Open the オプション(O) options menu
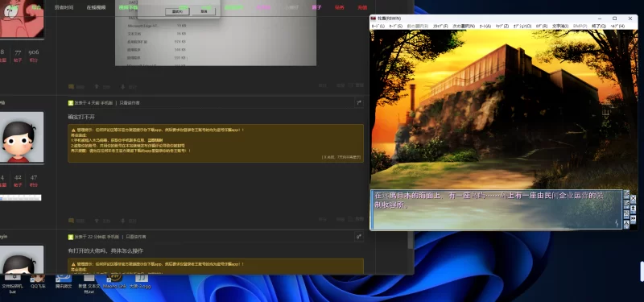The height and width of the screenshot is (302, 644). click(x=522, y=26)
